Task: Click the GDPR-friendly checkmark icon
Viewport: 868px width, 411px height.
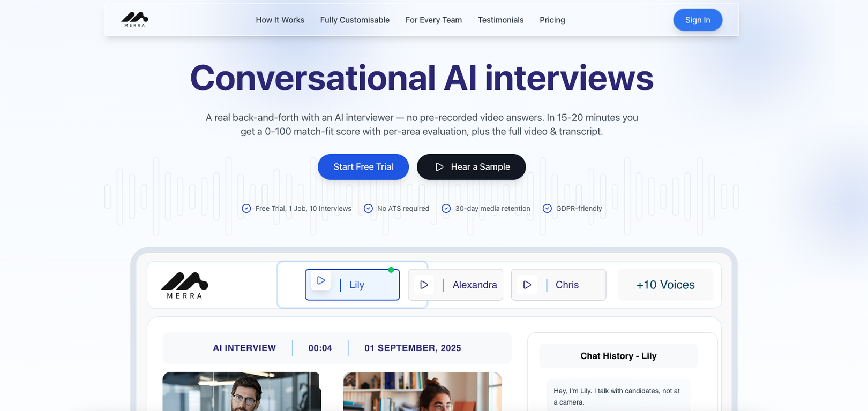Action: (x=547, y=209)
